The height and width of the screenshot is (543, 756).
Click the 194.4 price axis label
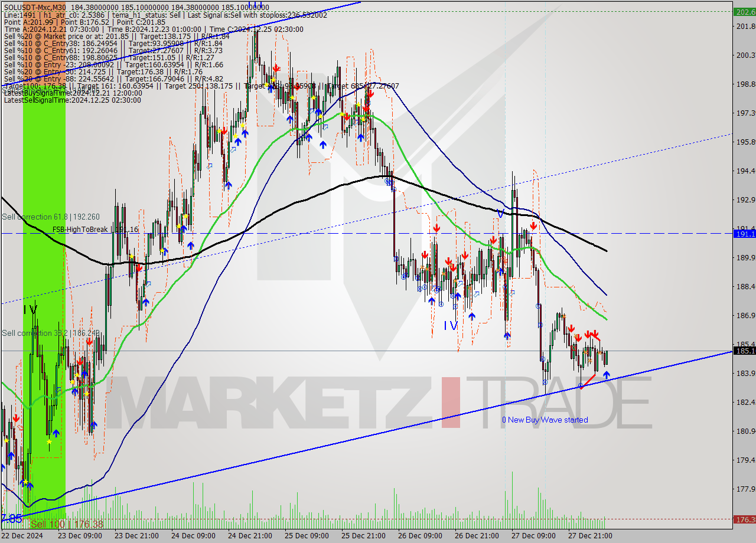[745, 171]
